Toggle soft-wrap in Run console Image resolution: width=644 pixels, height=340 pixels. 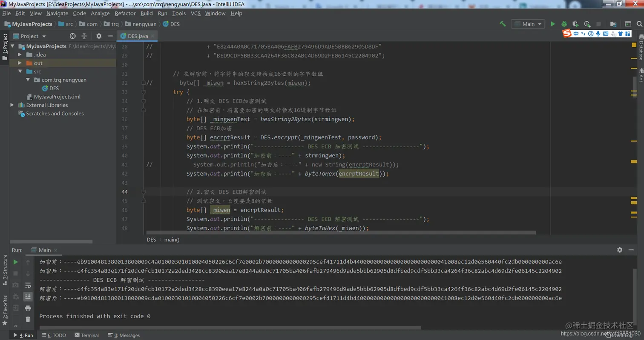pyautogui.click(x=28, y=285)
